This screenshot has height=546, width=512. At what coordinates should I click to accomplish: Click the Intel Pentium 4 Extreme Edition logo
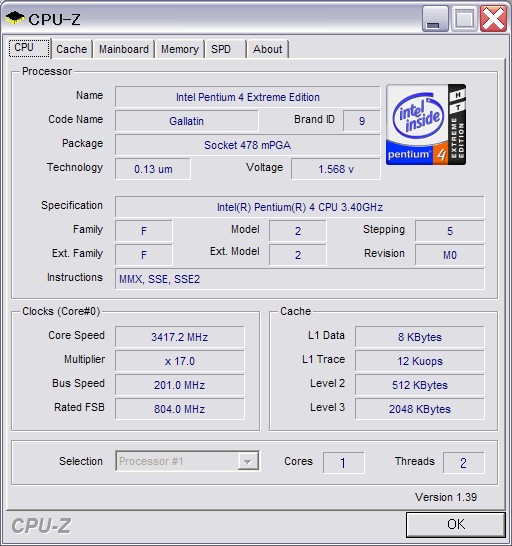click(x=426, y=125)
